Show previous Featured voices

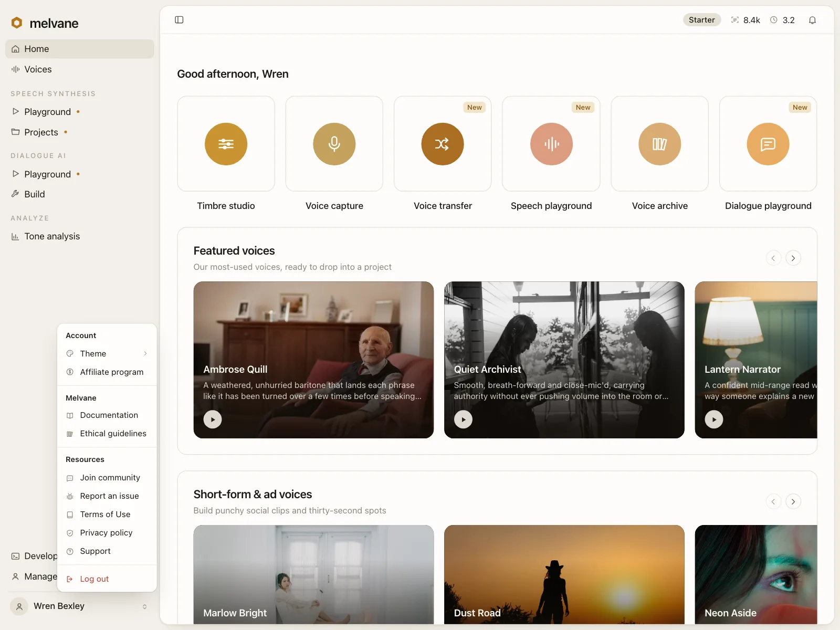coord(773,258)
